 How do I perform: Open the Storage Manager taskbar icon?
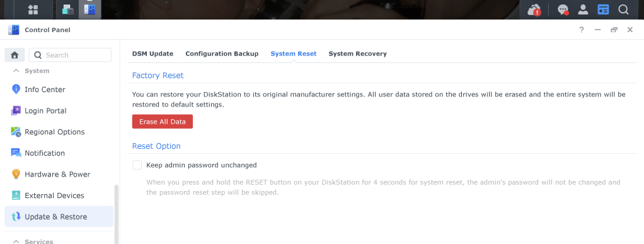pos(68,9)
